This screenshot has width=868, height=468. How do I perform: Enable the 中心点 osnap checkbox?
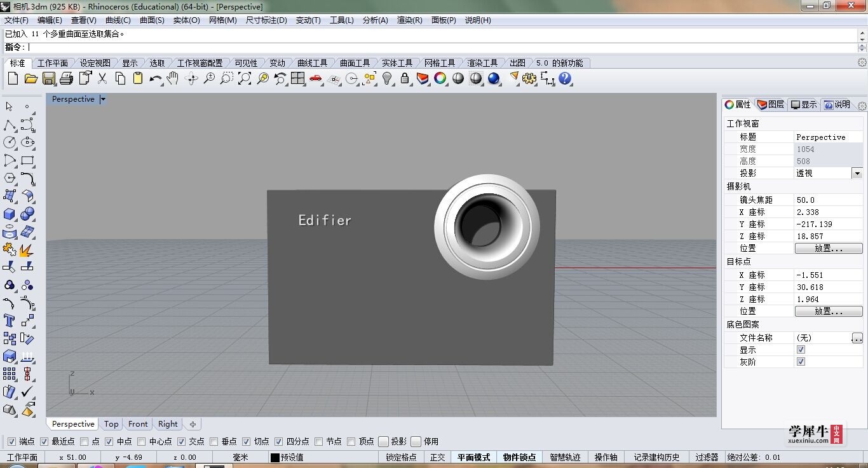pos(141,441)
